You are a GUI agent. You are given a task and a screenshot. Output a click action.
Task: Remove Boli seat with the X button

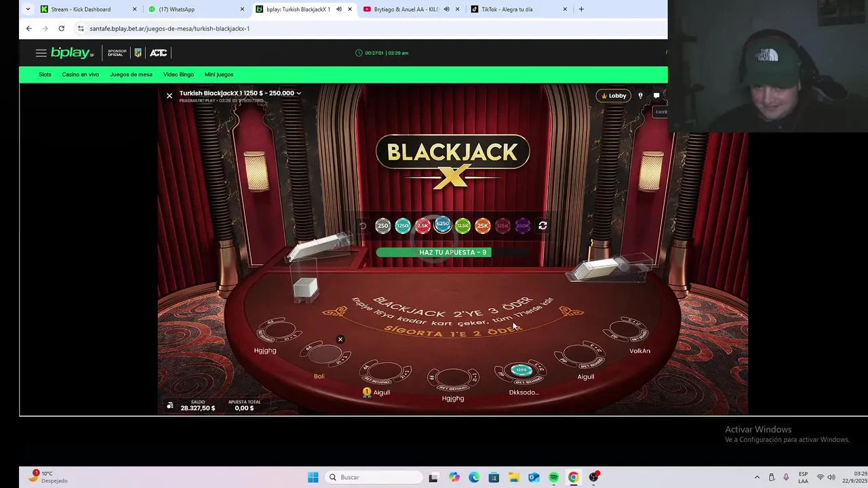tap(340, 340)
